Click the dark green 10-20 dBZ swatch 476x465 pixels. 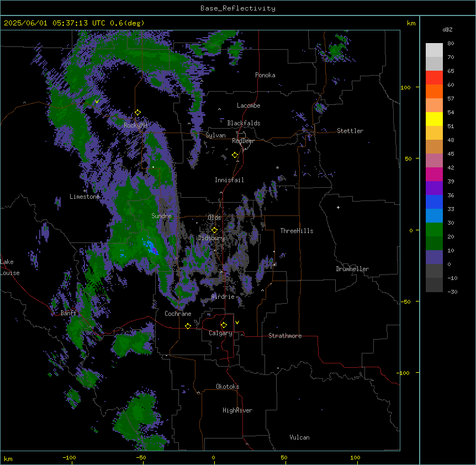[434, 244]
